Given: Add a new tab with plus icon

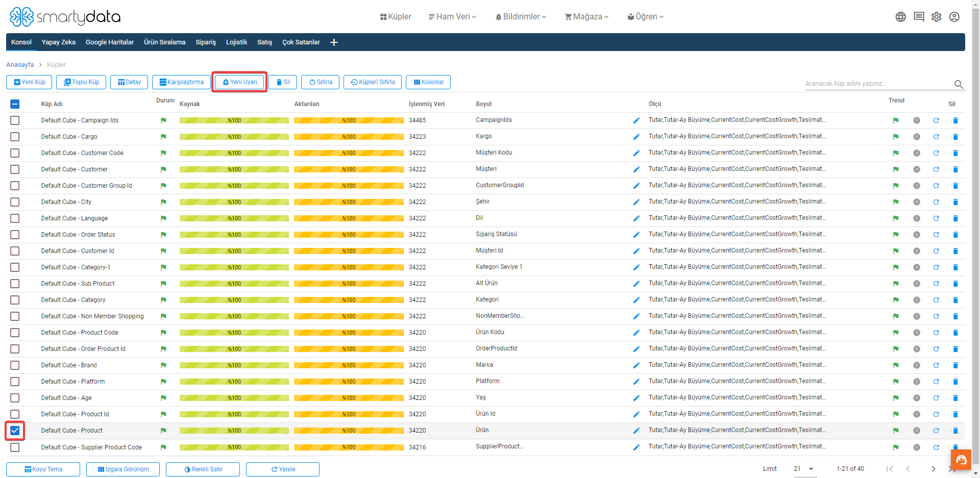Looking at the screenshot, I should tap(334, 42).
